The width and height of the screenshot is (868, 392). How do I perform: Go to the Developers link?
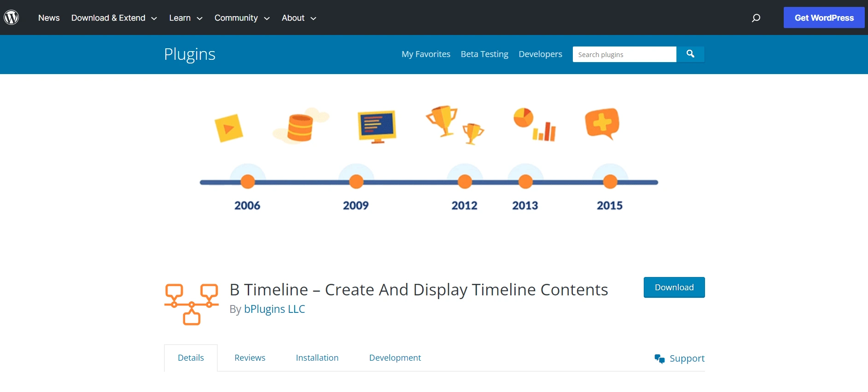540,54
